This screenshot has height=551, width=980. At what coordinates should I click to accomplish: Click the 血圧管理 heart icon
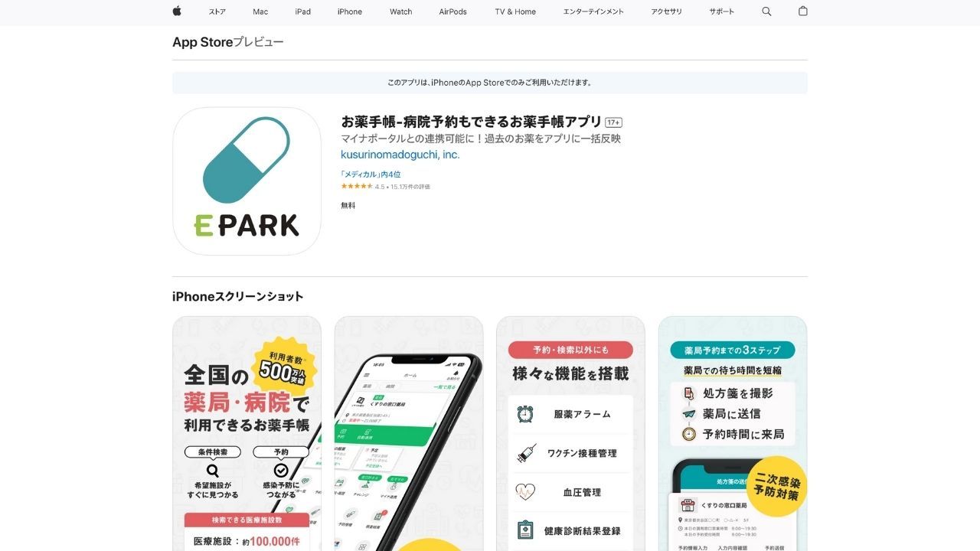[525, 491]
